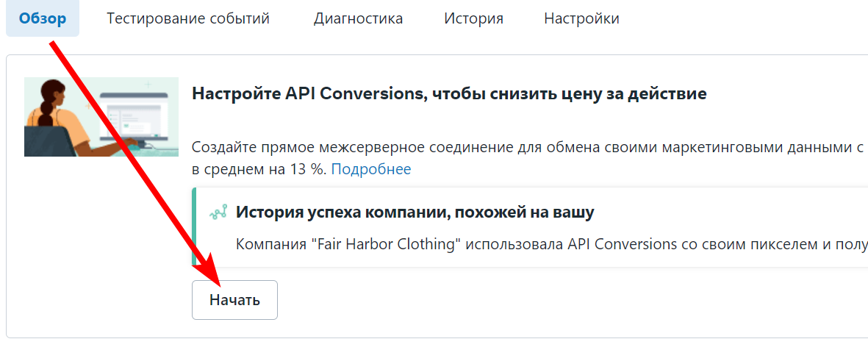The height and width of the screenshot is (350, 868).
Task: Follow the Подробнее link
Action: [x=371, y=169]
